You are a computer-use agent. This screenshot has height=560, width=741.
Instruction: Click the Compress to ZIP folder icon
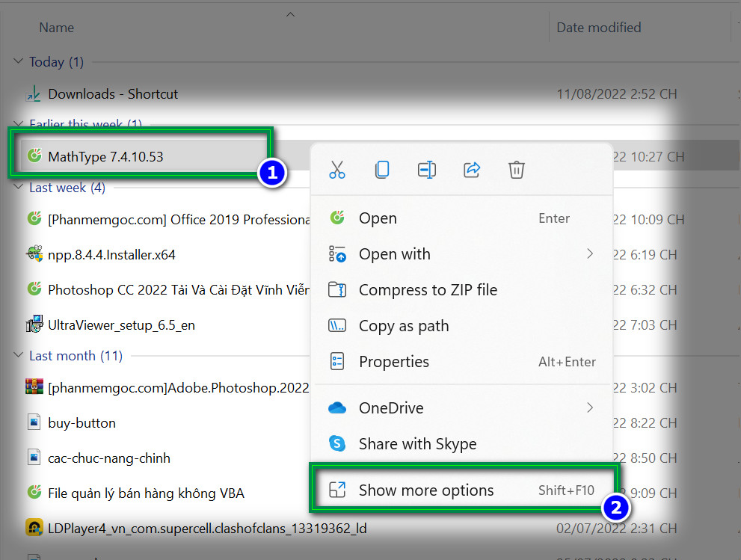[337, 289]
